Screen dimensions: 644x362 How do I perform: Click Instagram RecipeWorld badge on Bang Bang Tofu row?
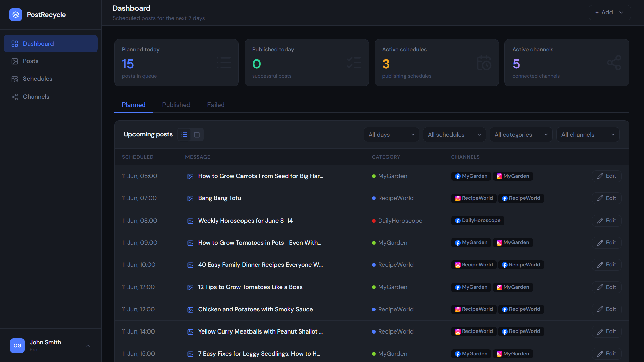pos(474,198)
